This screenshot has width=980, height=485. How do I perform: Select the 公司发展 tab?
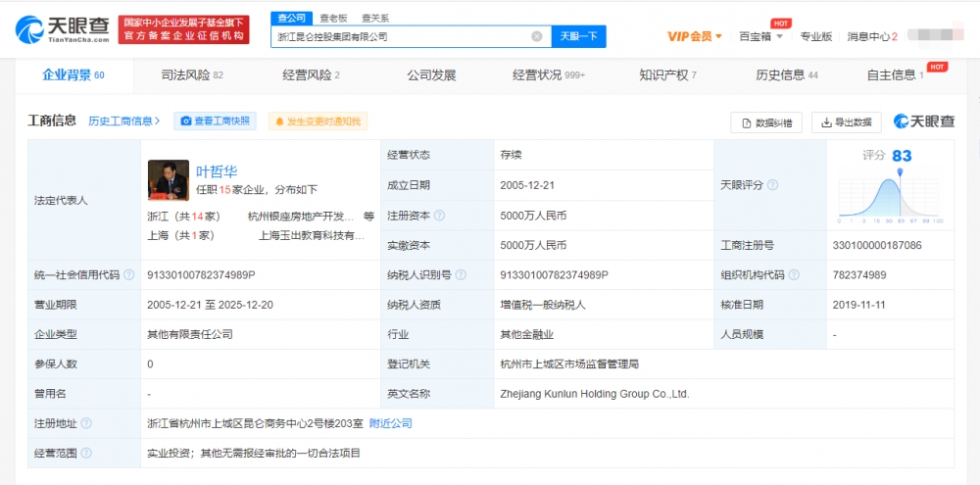pos(431,75)
